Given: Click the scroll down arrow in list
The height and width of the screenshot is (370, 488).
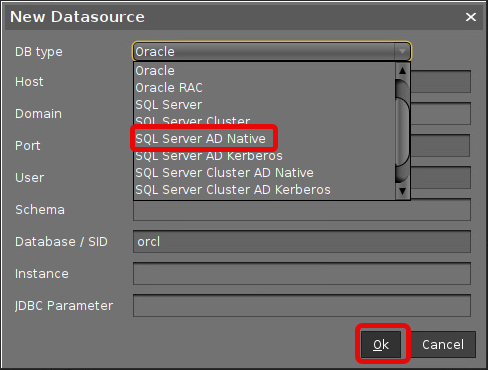Looking at the screenshot, I should pyautogui.click(x=402, y=191).
